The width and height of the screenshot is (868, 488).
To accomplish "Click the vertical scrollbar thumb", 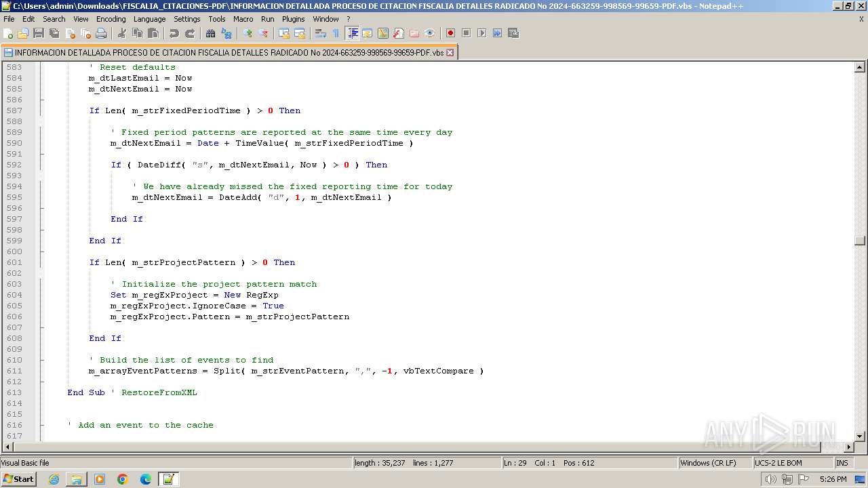I will pos(860,241).
